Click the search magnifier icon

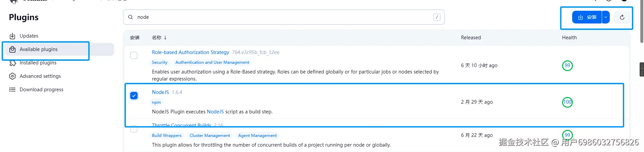pos(131,17)
